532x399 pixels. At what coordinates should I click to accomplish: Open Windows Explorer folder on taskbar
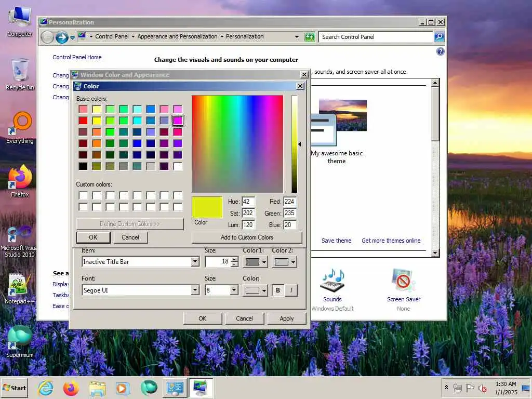97,388
